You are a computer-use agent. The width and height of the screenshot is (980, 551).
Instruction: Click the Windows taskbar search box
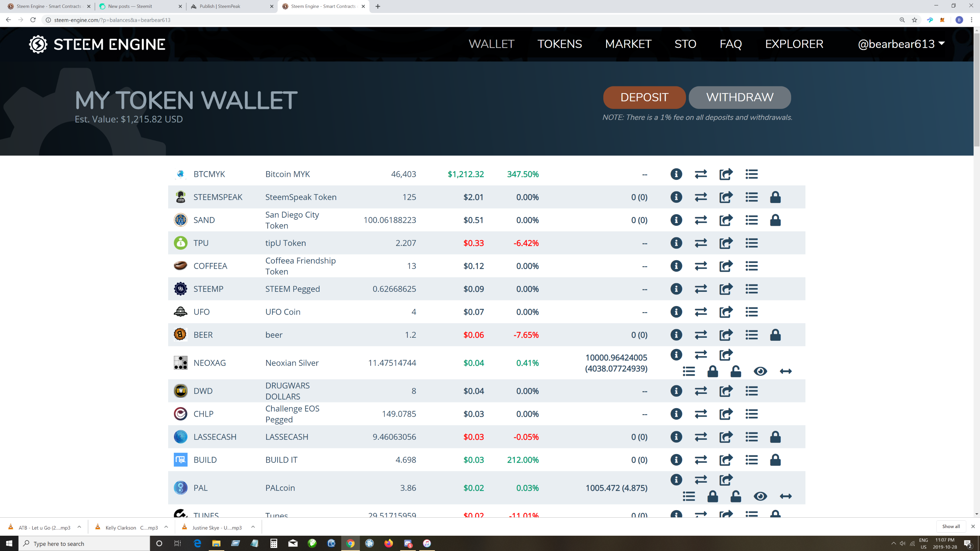point(84,544)
